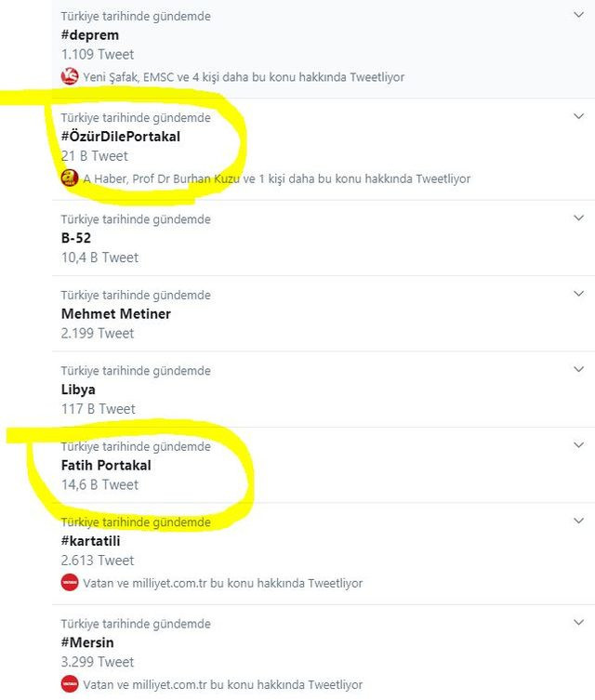
Task: Select the B-52 trending topic
Action: pos(76,238)
